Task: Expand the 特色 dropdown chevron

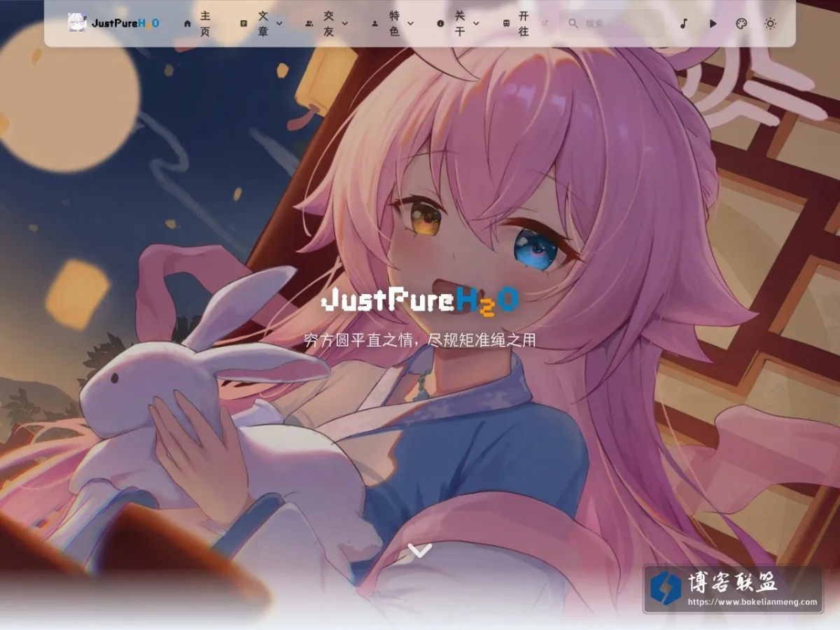Action: click(x=411, y=23)
